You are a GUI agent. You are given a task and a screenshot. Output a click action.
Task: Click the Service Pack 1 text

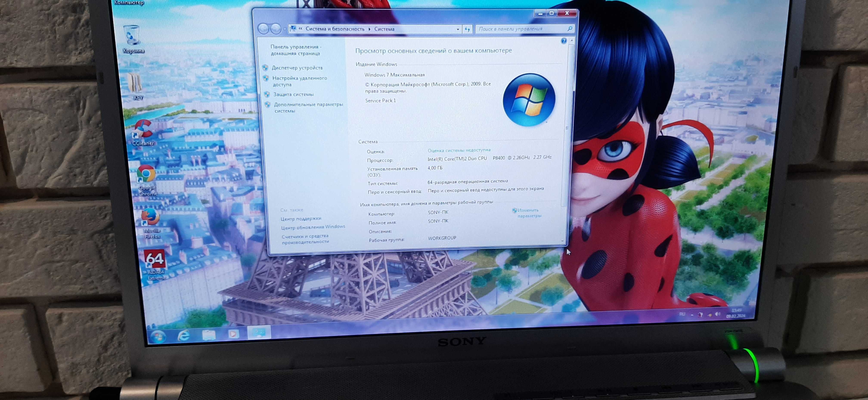coord(380,101)
